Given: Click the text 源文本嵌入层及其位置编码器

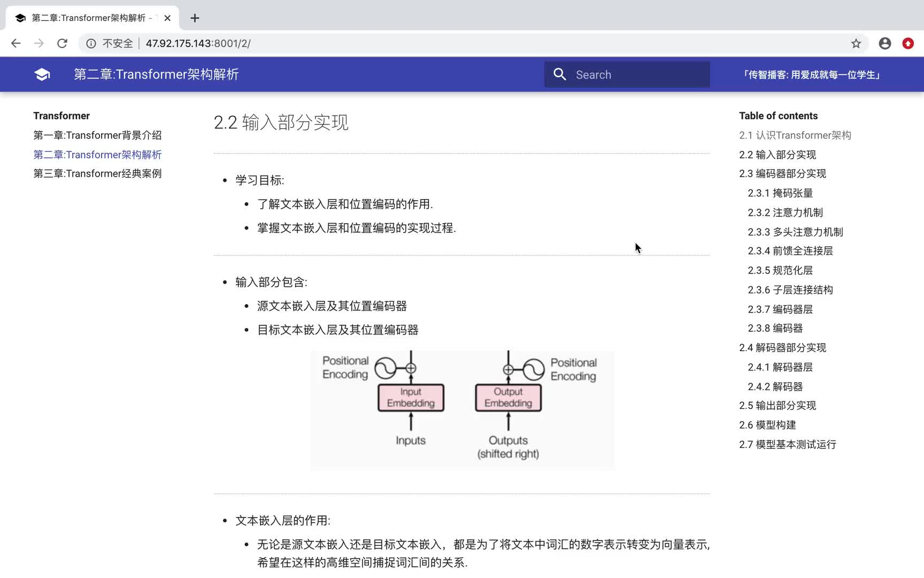Looking at the screenshot, I should [x=332, y=306].
